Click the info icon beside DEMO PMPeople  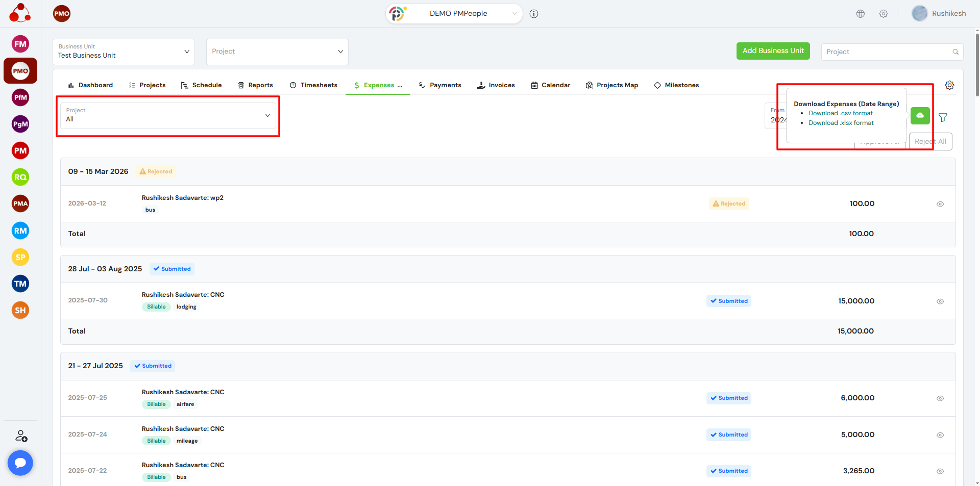pyautogui.click(x=534, y=14)
